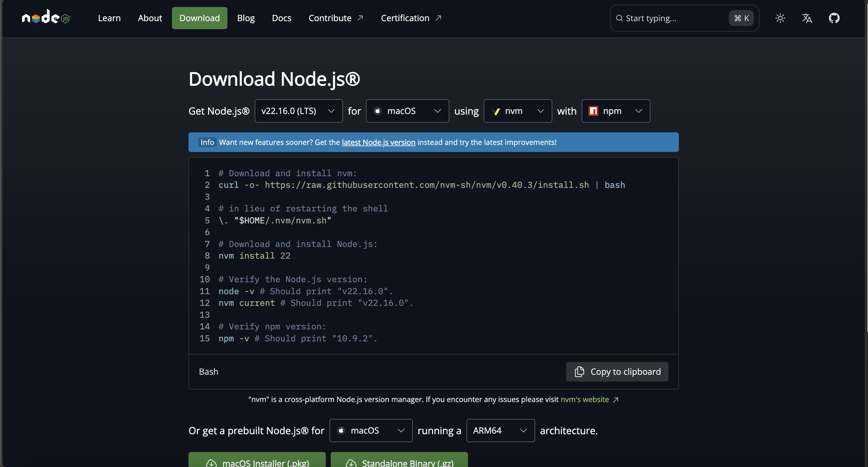Click the arrow icon next to Contribute
Image resolution: width=868 pixels, height=467 pixels.
click(x=360, y=18)
